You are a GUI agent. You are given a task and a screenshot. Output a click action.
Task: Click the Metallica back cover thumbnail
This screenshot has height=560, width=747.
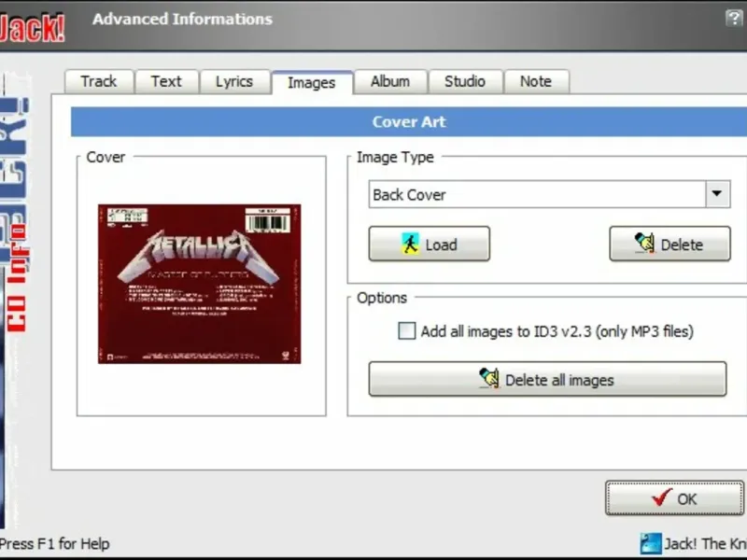coord(199,285)
